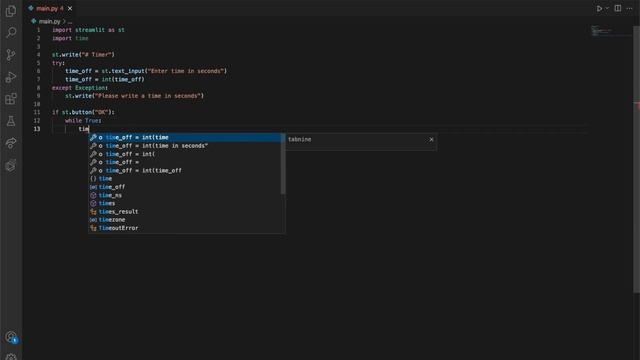Place cursor on 'import streamlit as st' line
The width and height of the screenshot is (640, 360).
[x=88, y=30]
